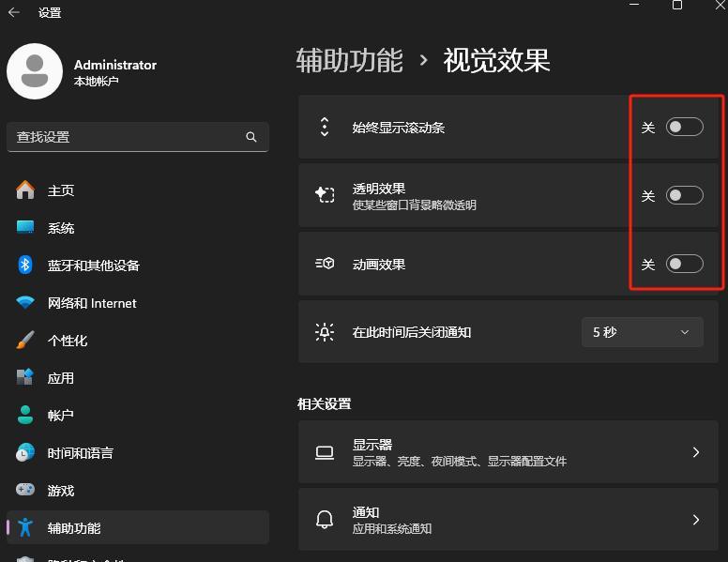Viewport: 728px width, 562px height.
Task: Click the Bluetooth icon in the sidebar
Action: tap(25, 266)
